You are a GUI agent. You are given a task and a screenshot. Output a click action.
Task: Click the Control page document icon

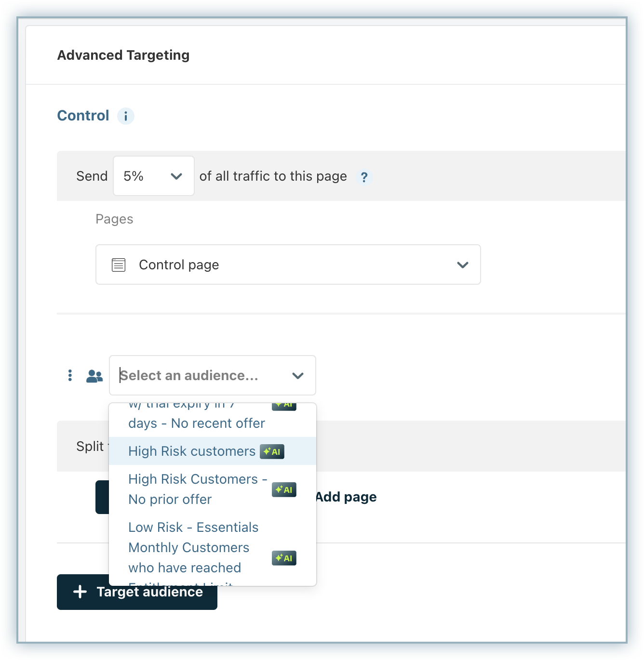click(x=119, y=265)
